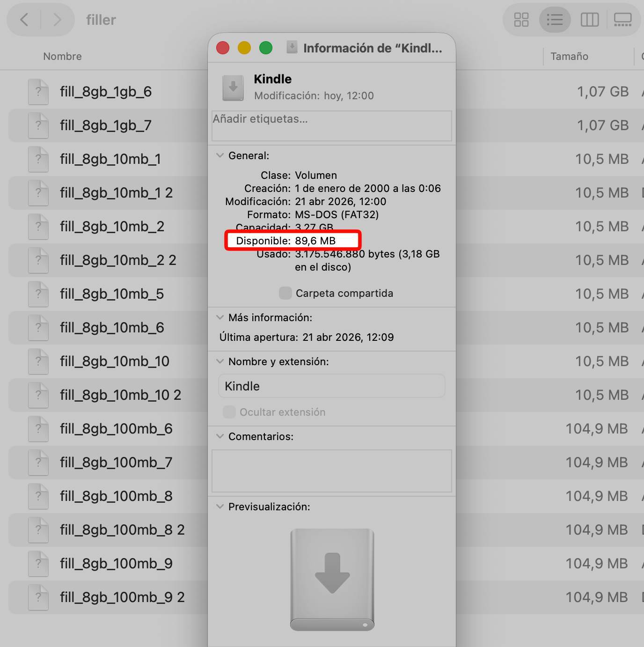Switch Finder to gallery view
Screen dimensions: 644x647
[622, 20]
